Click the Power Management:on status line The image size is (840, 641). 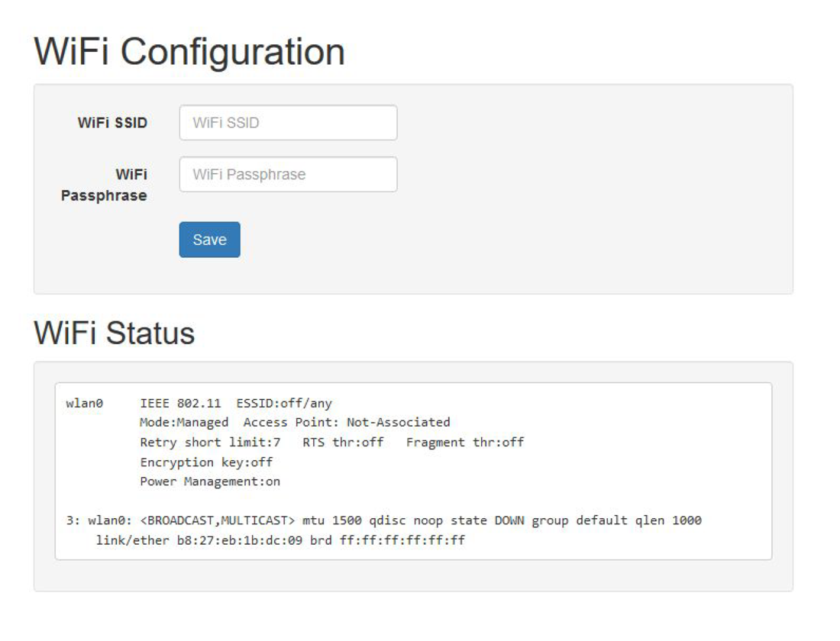(211, 482)
